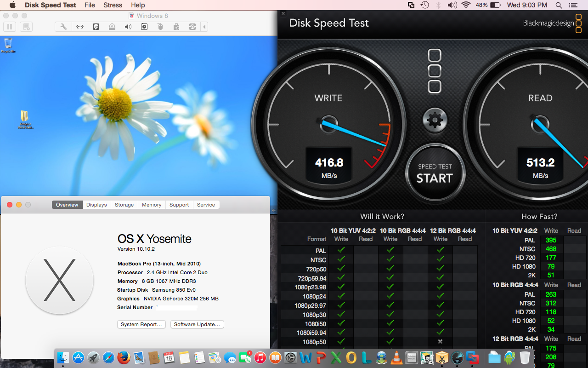Open Notification Center in menu bar
This screenshot has width=588, height=368.
pos(572,5)
